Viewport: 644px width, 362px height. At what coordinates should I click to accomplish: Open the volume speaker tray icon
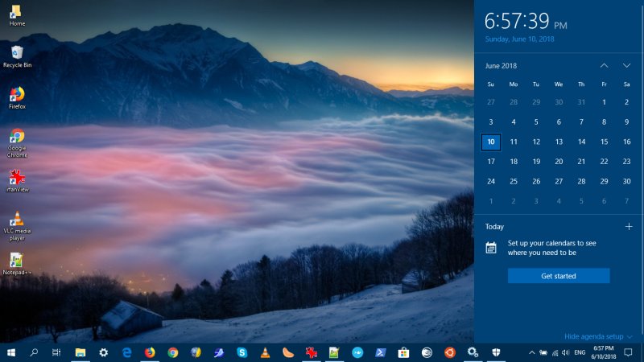pyautogui.click(x=566, y=352)
